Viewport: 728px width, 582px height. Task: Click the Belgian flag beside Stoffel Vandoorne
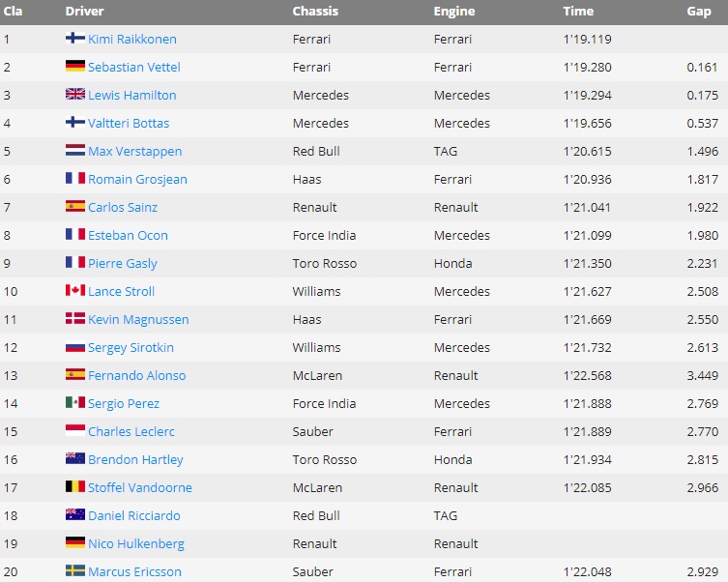[75, 486]
